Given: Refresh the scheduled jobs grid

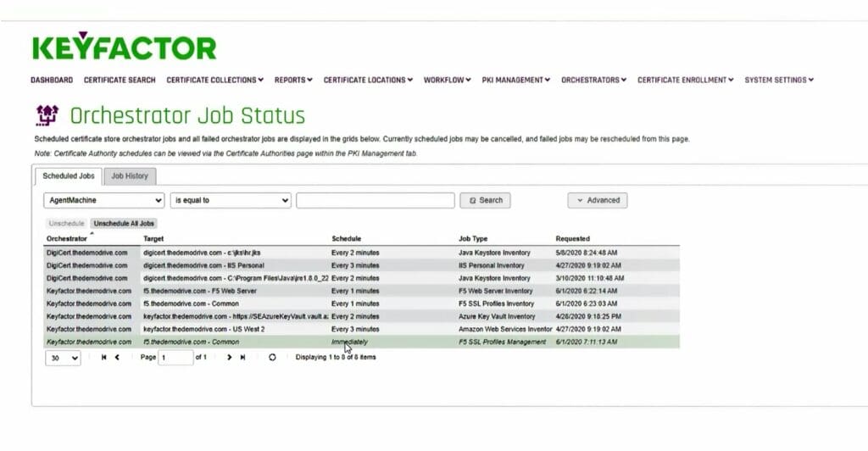Looking at the screenshot, I should (x=272, y=358).
